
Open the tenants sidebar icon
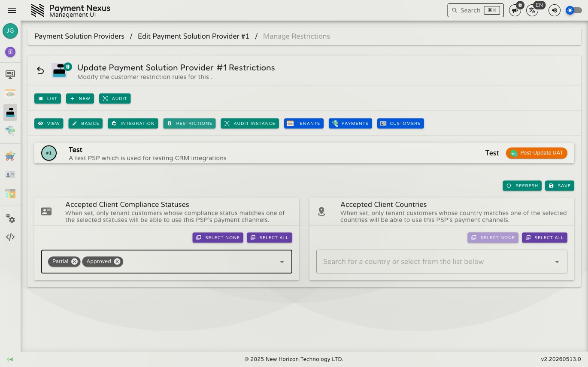(10, 94)
